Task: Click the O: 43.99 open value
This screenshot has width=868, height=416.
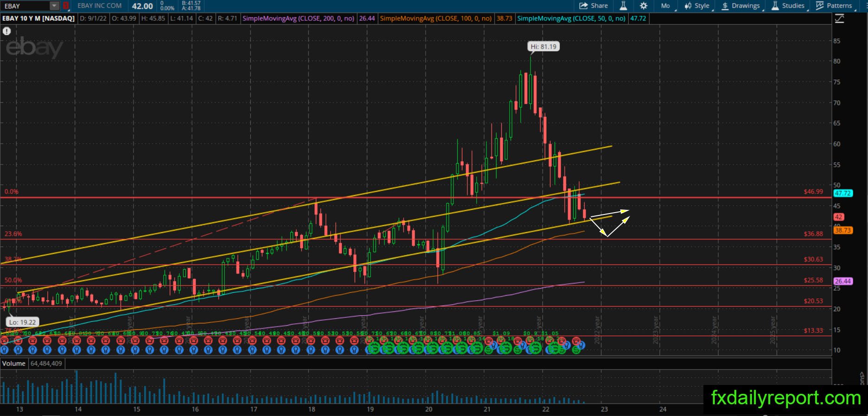Action: (x=124, y=19)
